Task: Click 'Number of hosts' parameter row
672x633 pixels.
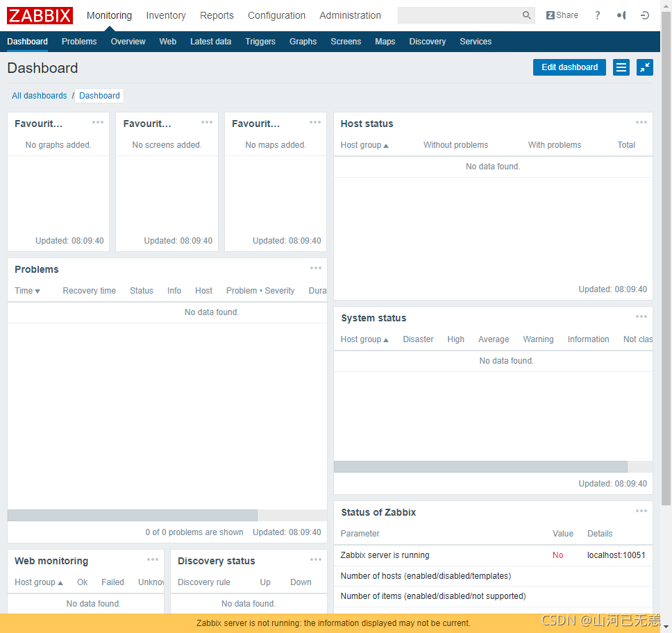Action: tap(493, 575)
